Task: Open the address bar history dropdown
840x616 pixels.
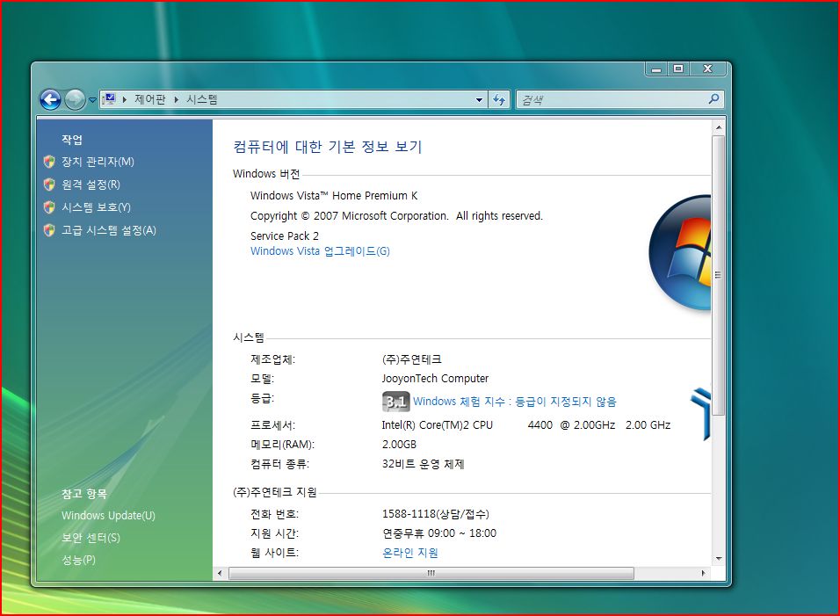Action: click(479, 99)
